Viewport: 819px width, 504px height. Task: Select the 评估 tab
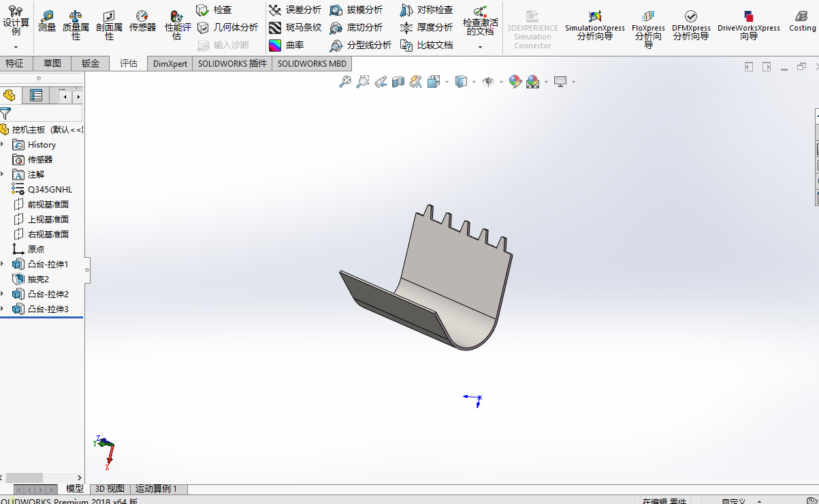pyautogui.click(x=129, y=63)
